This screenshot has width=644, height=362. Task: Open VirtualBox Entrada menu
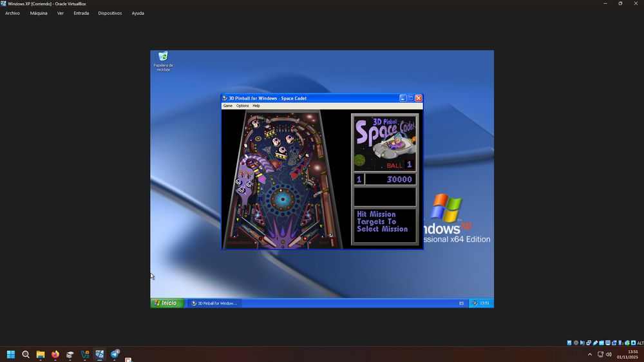click(x=81, y=13)
